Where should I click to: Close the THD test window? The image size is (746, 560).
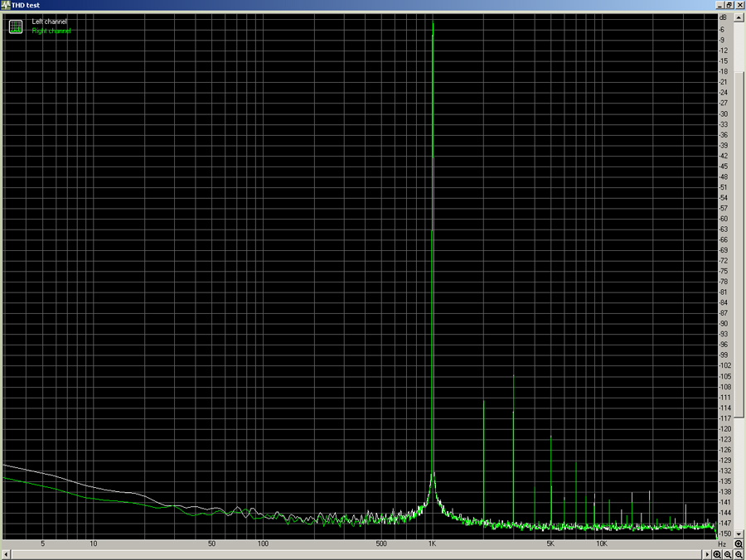pos(739,5)
